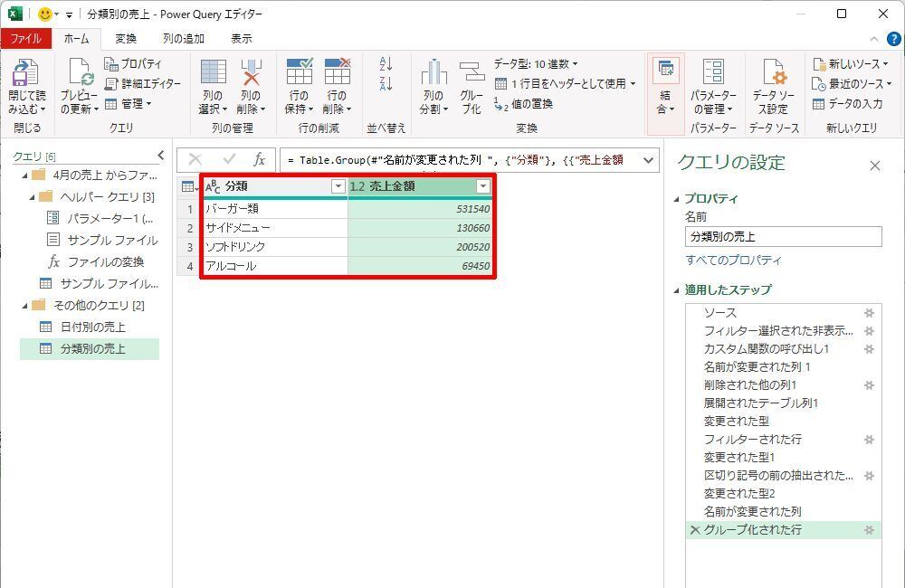Image resolution: width=905 pixels, height=588 pixels.
Task: Open the 列の追加 ribbon tab
Action: (x=184, y=39)
